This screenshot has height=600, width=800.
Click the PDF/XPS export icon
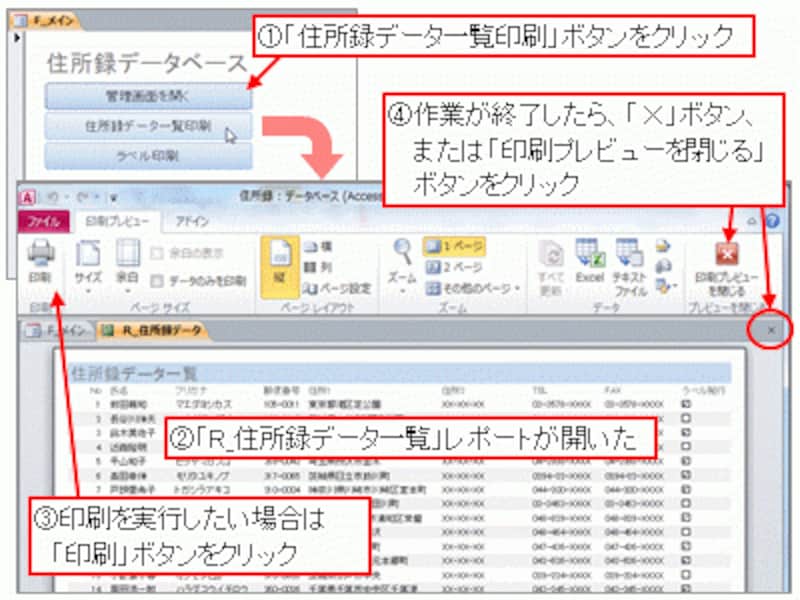[663, 246]
